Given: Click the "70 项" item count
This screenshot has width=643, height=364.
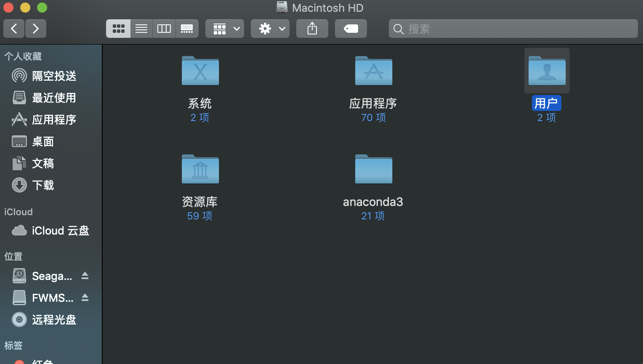Looking at the screenshot, I should coord(373,117).
